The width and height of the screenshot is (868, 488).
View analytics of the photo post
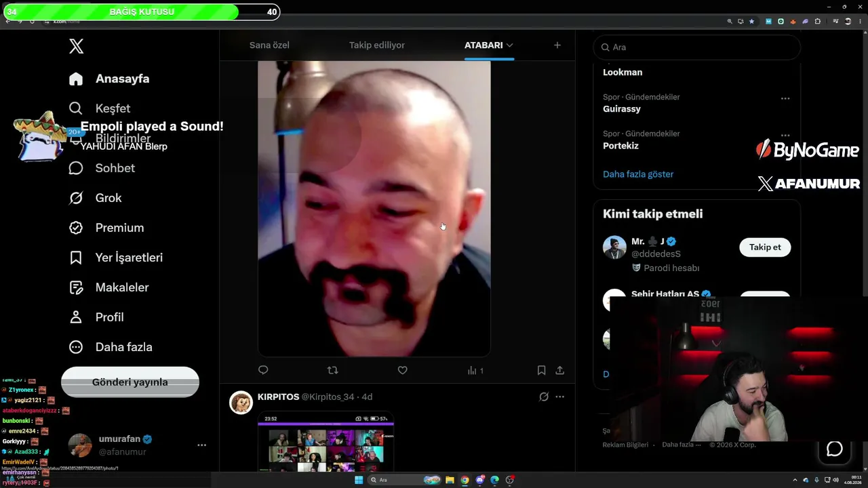475,371
